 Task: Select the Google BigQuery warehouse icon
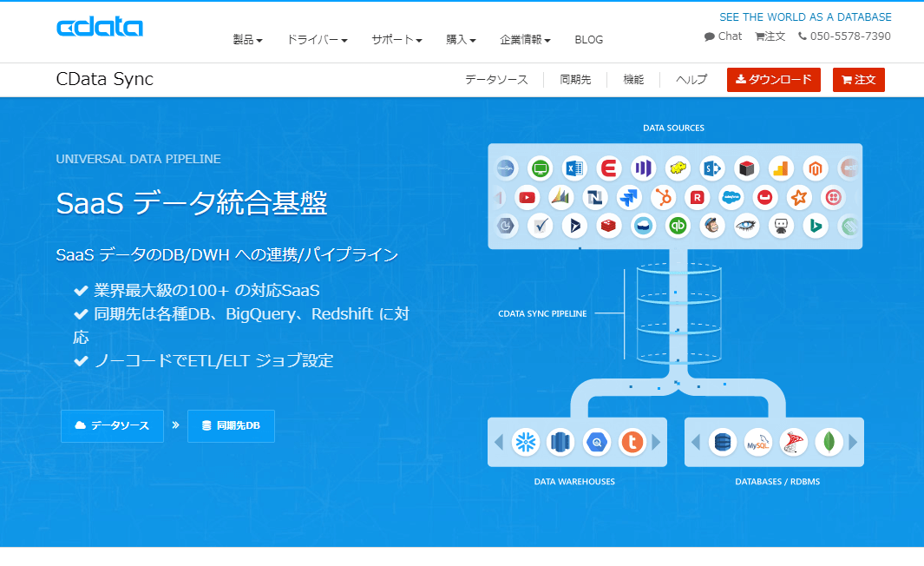click(596, 442)
